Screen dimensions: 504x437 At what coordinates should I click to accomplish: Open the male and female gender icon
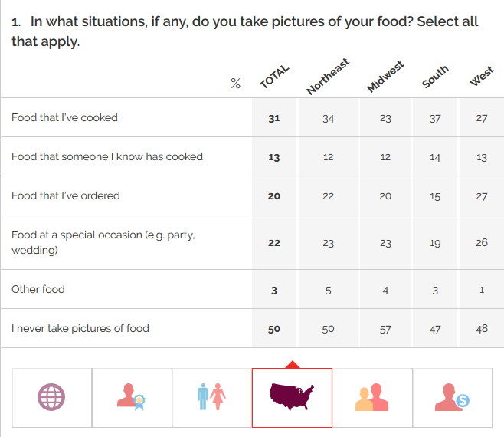211,397
